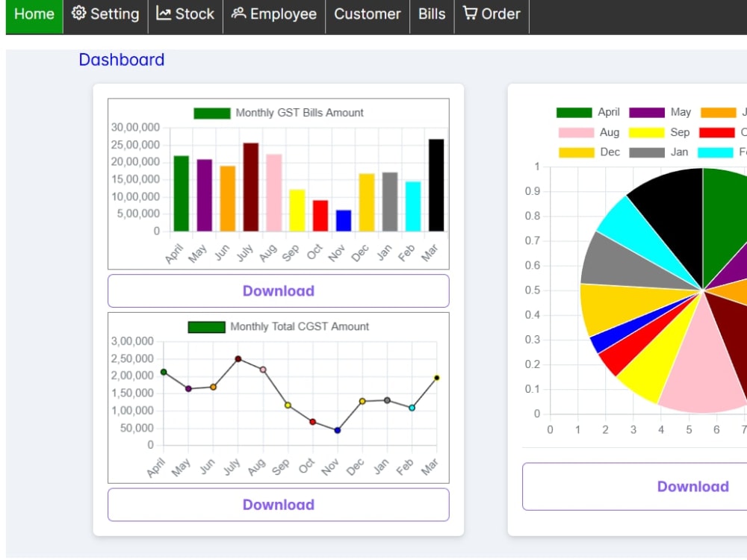This screenshot has width=747, height=560.
Task: Click the Mar black bar in GST chart
Action: click(x=436, y=185)
